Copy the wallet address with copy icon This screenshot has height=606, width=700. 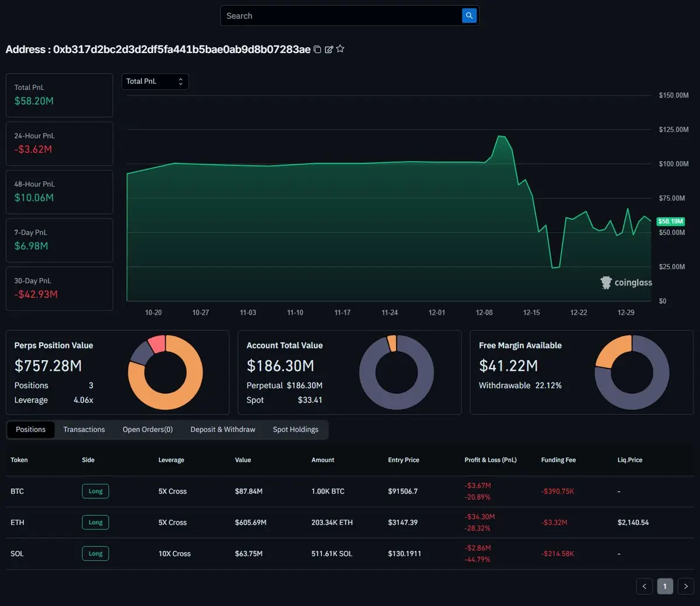coord(317,50)
